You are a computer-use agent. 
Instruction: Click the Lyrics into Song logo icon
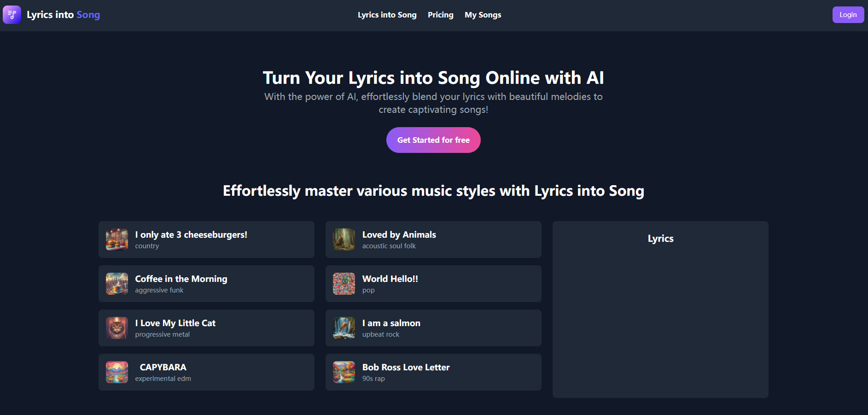[12, 15]
